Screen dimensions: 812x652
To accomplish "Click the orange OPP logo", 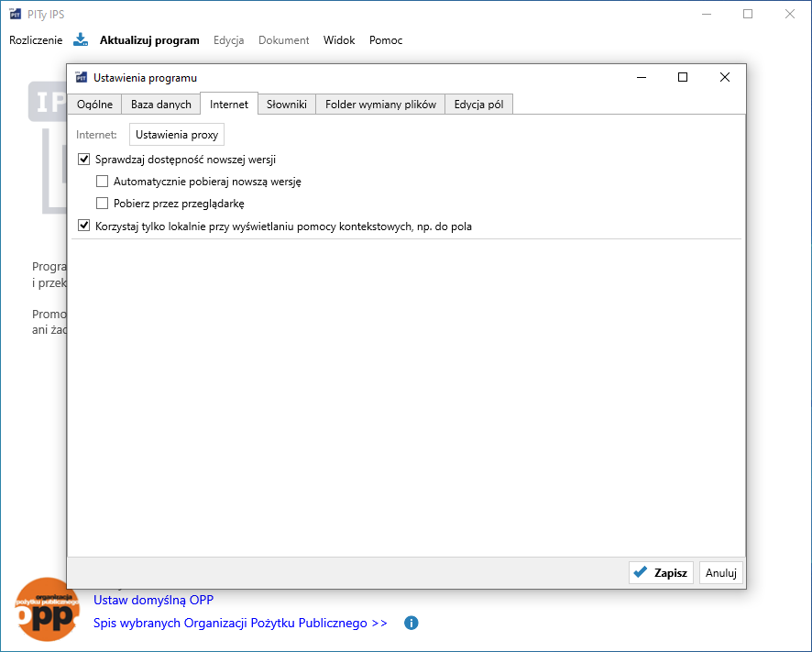I will 46,612.
